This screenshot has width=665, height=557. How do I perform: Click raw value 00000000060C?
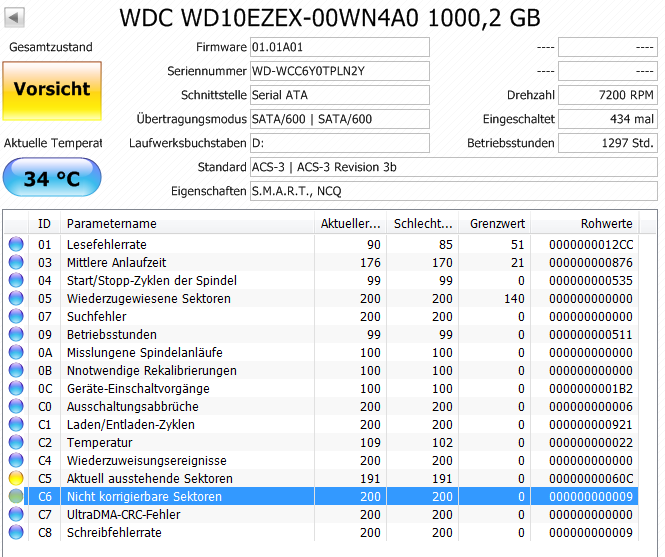[x=591, y=479]
